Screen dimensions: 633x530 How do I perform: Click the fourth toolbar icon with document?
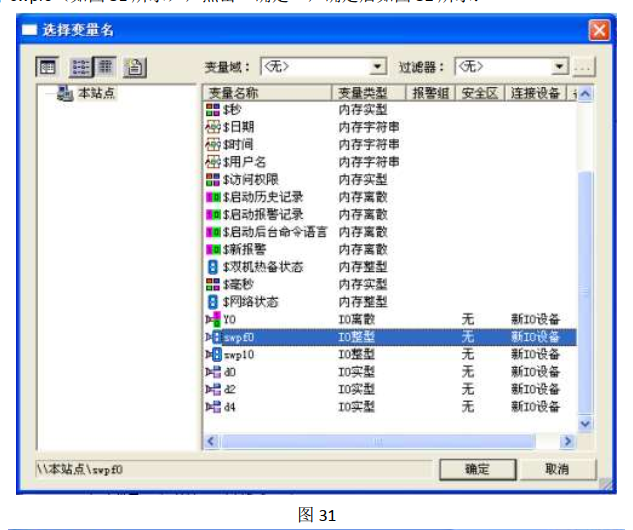pos(134,68)
